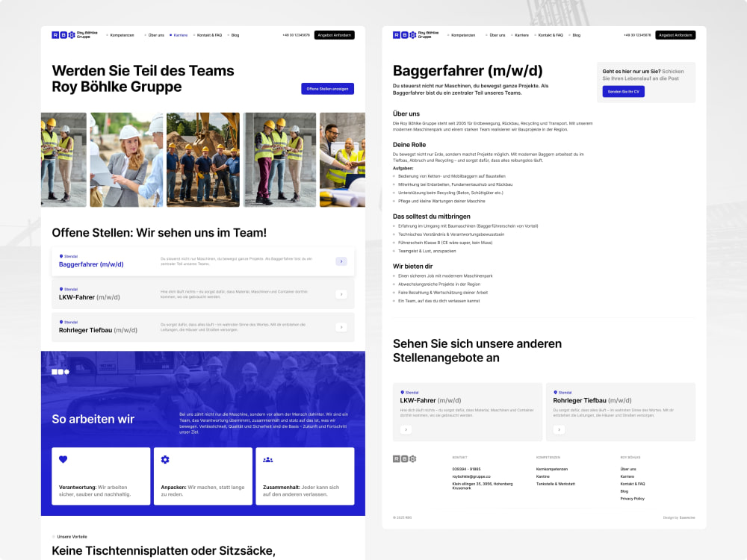Click the Anpacken value card
The image size is (747, 560).
203,476
